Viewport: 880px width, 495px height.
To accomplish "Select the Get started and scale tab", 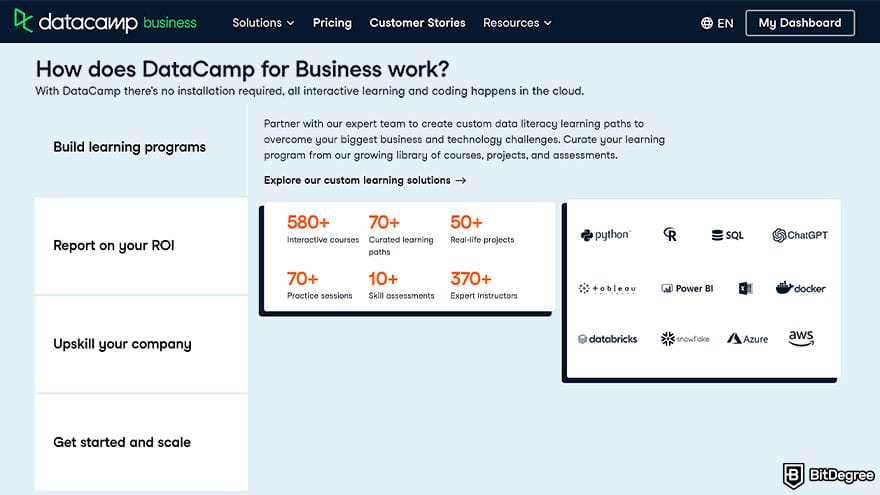I will pos(141,442).
